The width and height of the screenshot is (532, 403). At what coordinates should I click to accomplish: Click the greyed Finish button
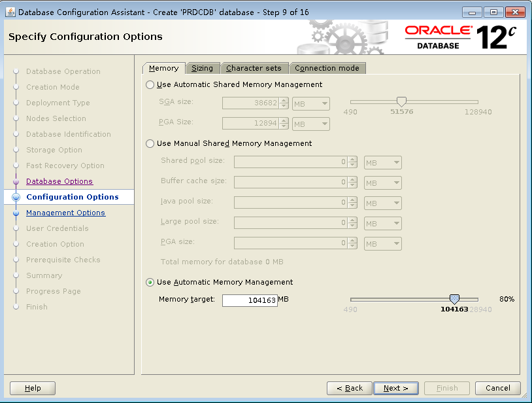[447, 388]
